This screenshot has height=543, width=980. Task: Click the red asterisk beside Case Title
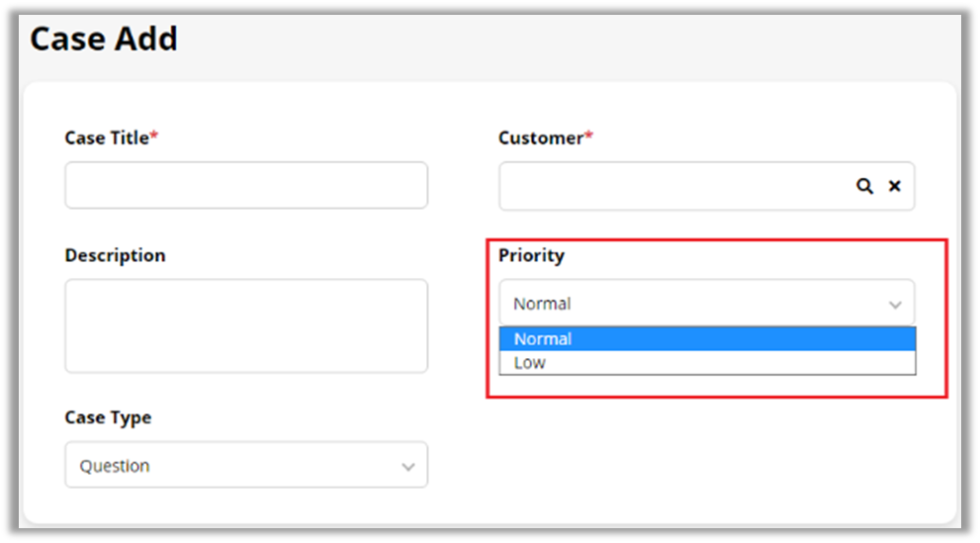click(x=154, y=137)
